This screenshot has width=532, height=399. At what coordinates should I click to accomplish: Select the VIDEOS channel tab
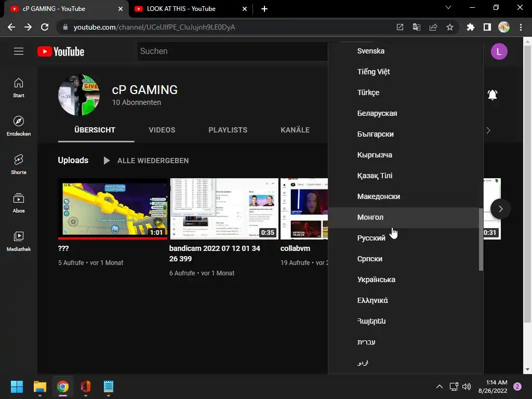pyautogui.click(x=162, y=130)
